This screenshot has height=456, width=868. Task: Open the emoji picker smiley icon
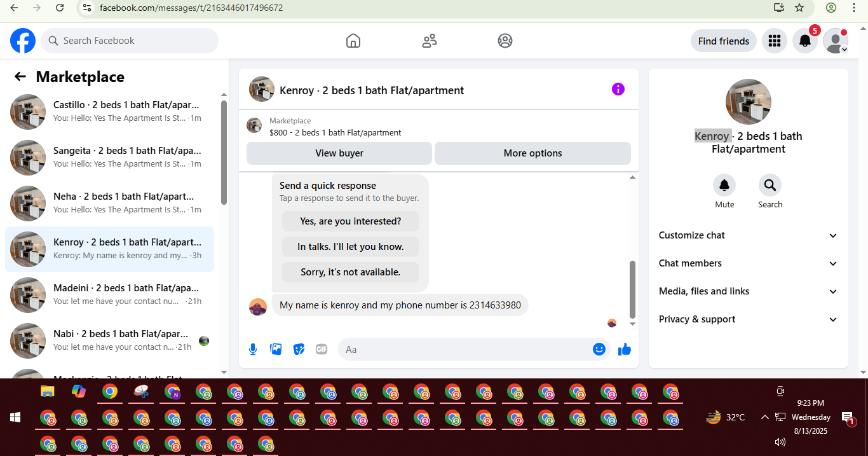599,349
